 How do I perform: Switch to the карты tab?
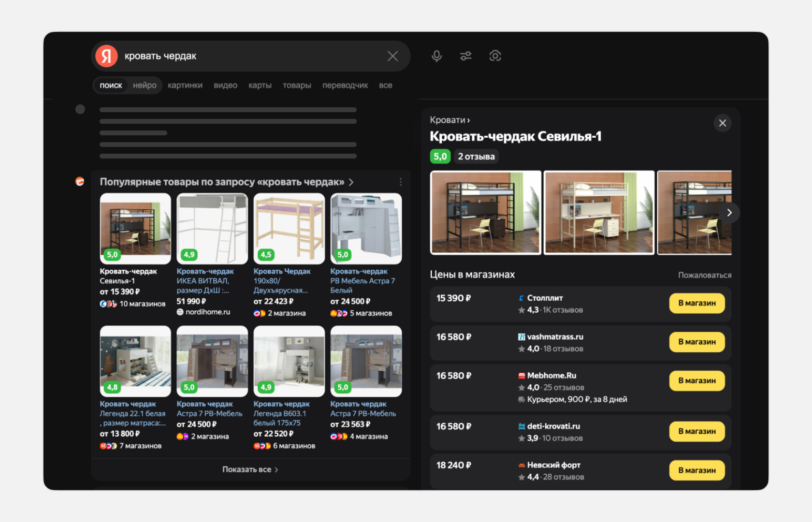pyautogui.click(x=260, y=86)
